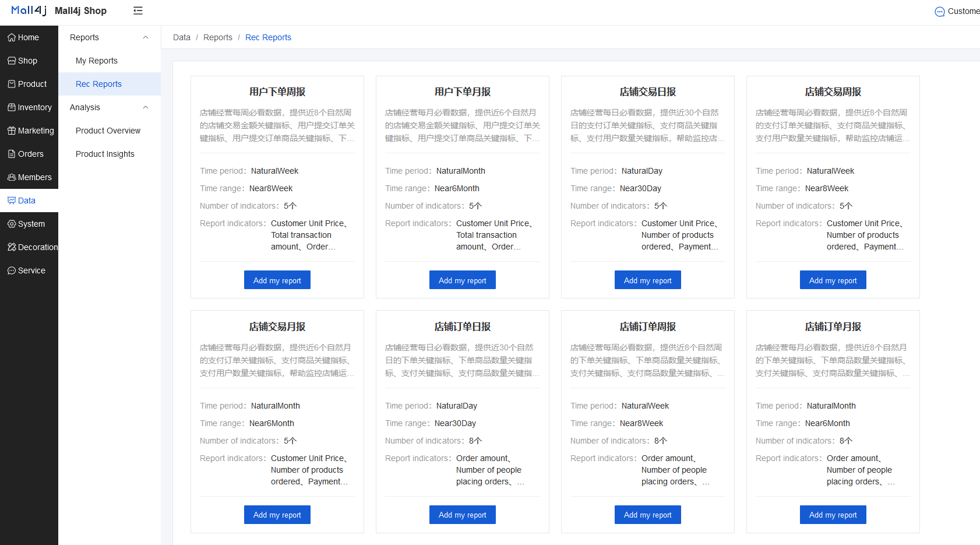
Task: Open Product Insights page
Action: pos(110,154)
